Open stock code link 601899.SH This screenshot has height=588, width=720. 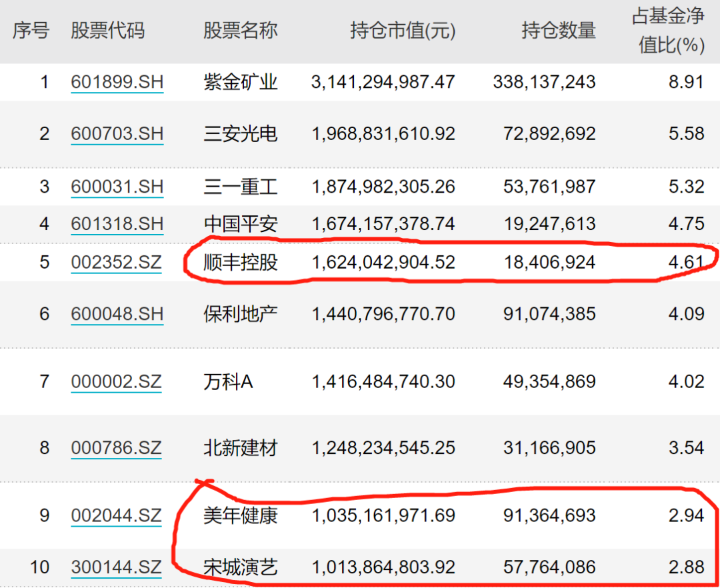pos(117,82)
